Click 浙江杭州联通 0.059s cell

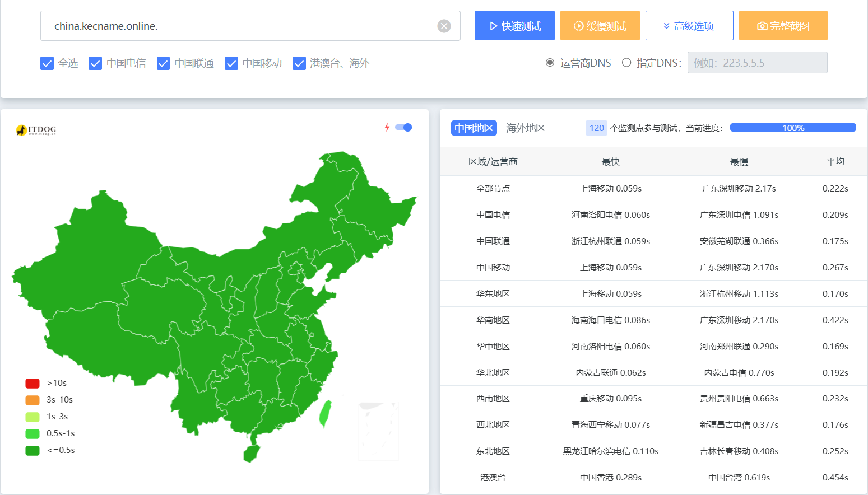point(611,241)
